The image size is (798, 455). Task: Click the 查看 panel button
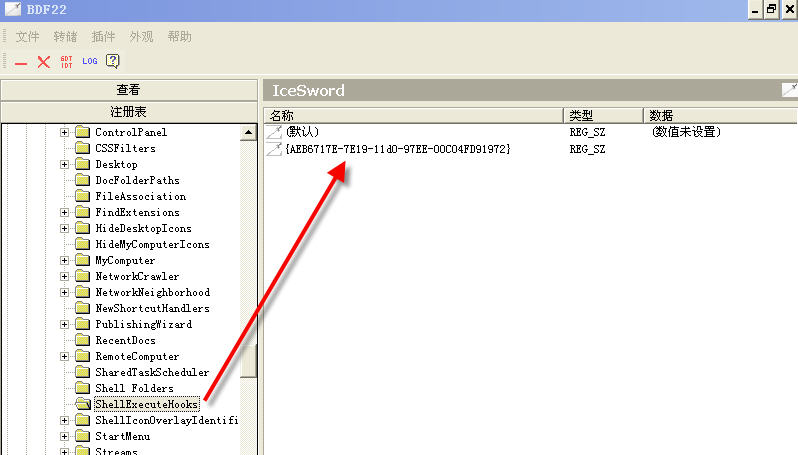coord(129,90)
